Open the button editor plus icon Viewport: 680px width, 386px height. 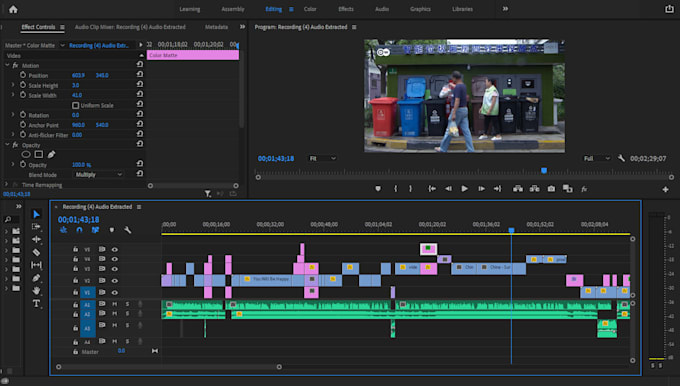coord(665,189)
